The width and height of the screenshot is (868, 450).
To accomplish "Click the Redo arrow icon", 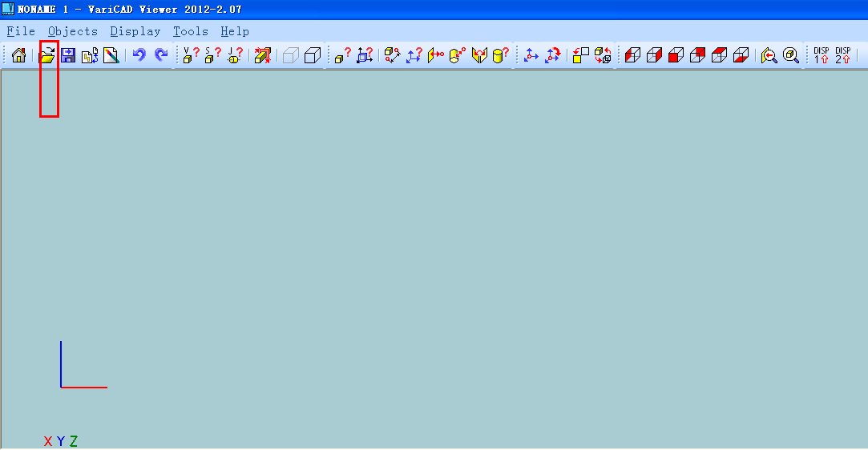I will (161, 54).
